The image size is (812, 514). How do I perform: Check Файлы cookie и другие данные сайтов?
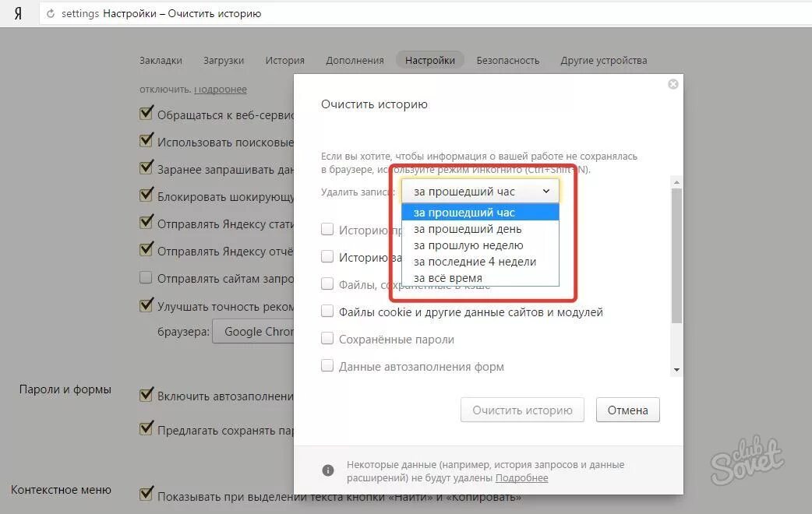(327, 311)
